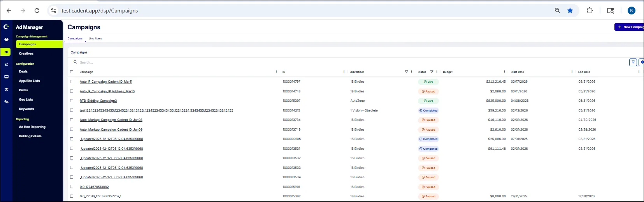The height and width of the screenshot is (202, 644).
Task: Open the Auto_R_Campaign_Cadent ID_Mar11 campaign link
Action: click(106, 82)
